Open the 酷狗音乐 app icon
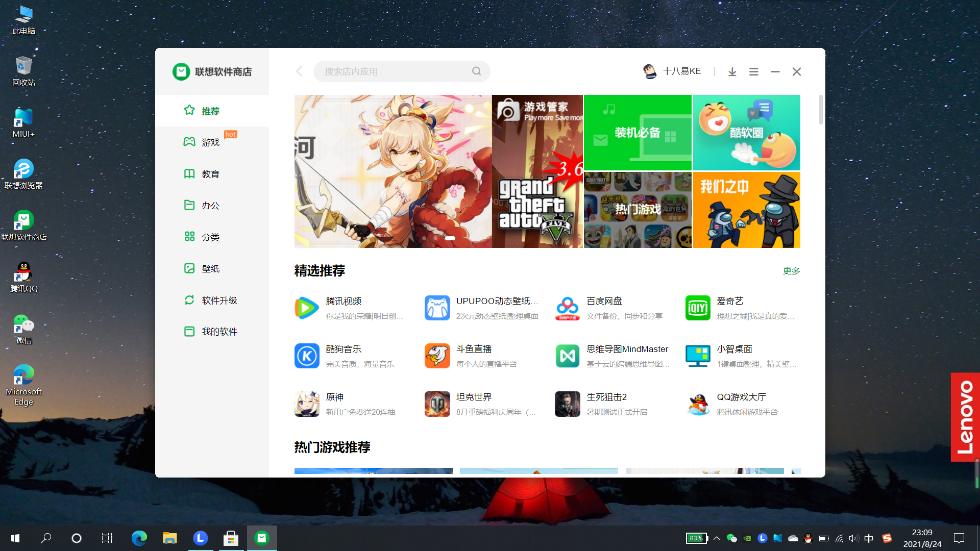The height and width of the screenshot is (551, 980). [307, 356]
